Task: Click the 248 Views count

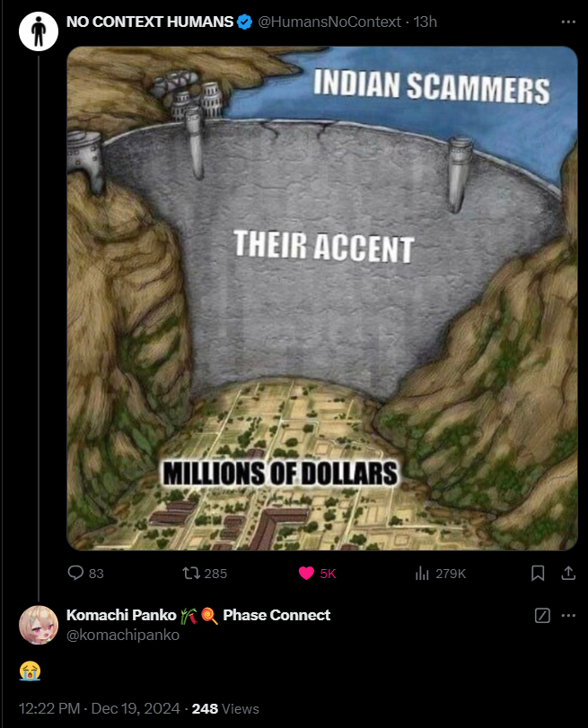Action: pyautogui.click(x=225, y=708)
